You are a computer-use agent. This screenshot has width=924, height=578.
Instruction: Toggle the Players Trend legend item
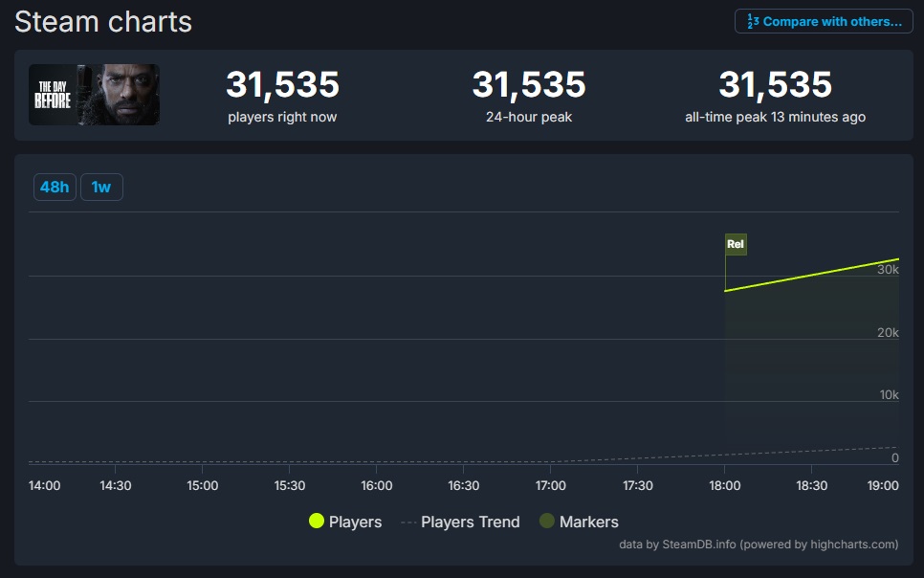pyautogui.click(x=470, y=522)
